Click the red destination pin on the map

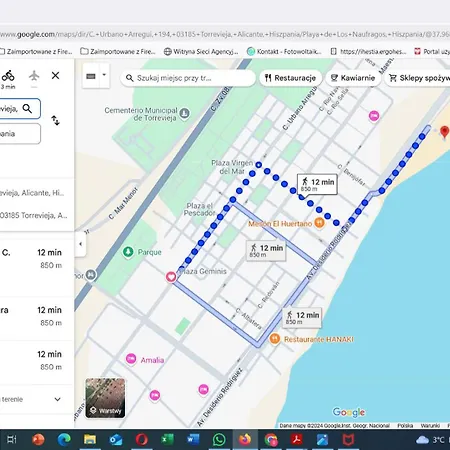(x=444, y=133)
